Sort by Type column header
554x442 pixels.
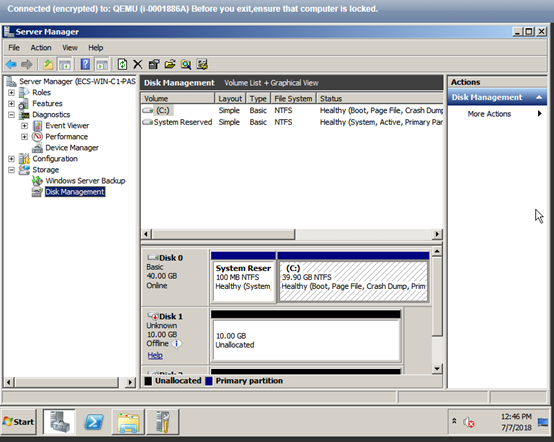point(258,99)
